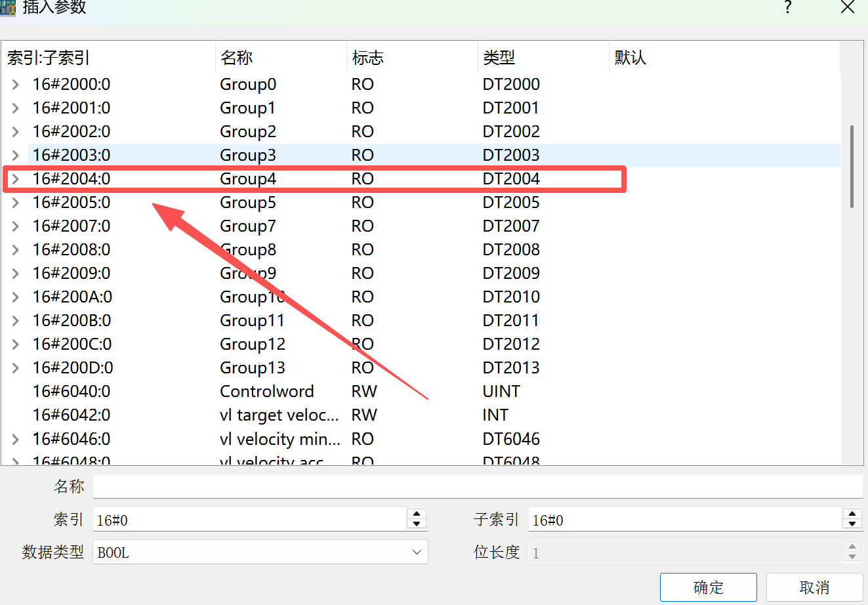Select the 16#6042:0 row
Image resolution: width=868 pixels, height=605 pixels.
421,415
